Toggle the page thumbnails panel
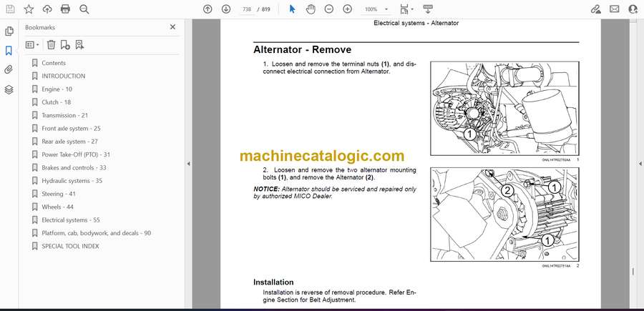 pyautogui.click(x=9, y=31)
